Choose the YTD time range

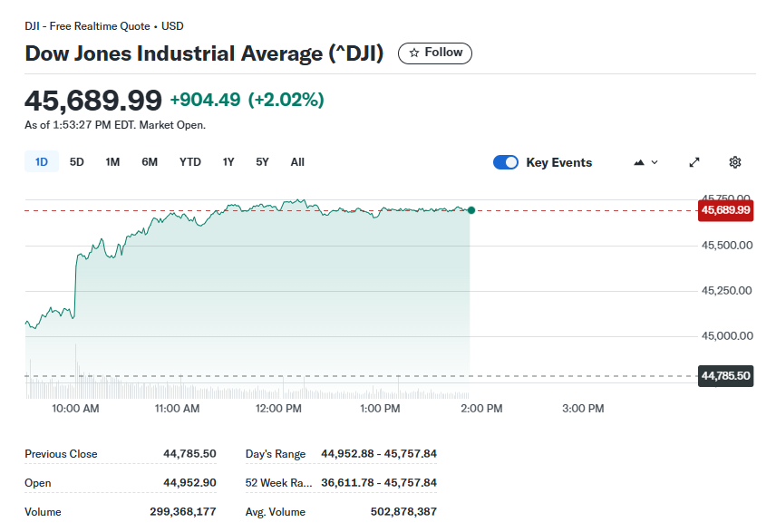[x=190, y=162]
